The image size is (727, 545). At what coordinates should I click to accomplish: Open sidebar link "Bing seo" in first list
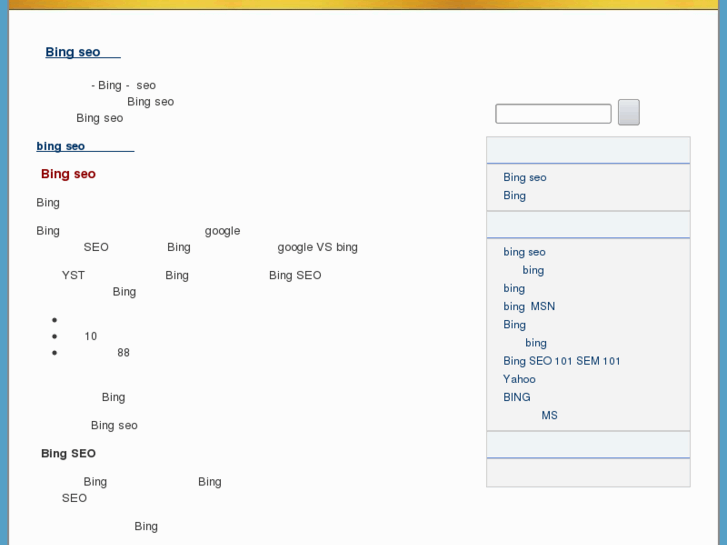click(525, 177)
